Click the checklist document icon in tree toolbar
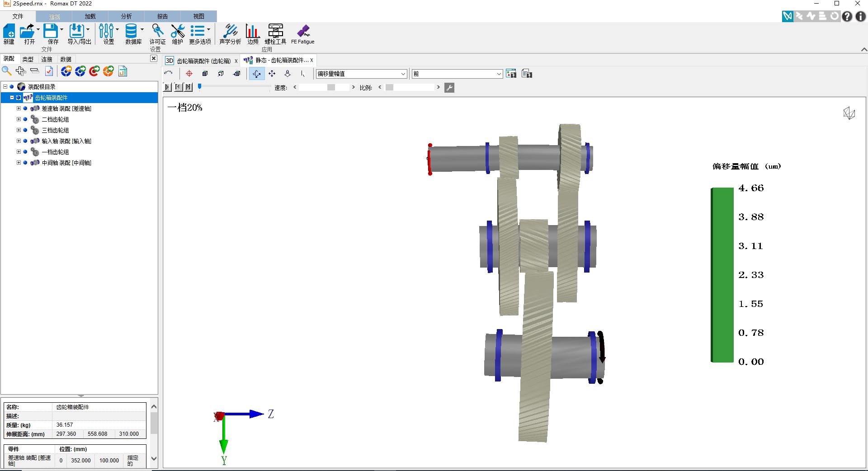 point(49,71)
